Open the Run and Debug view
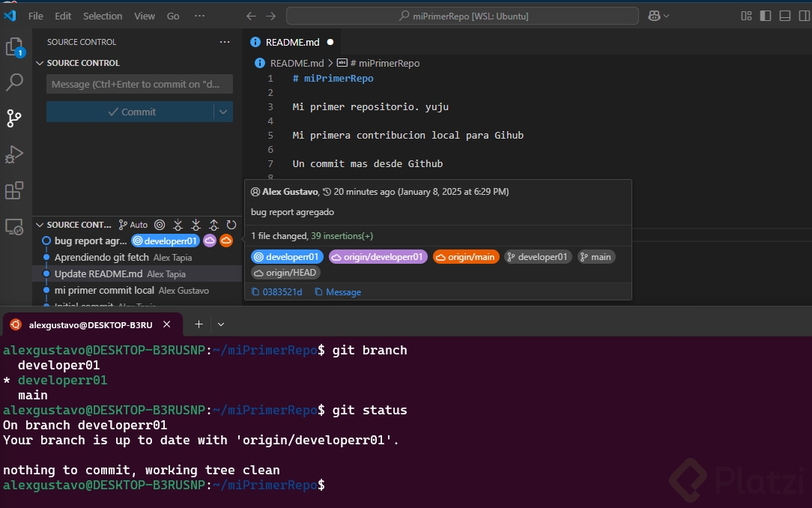 pyautogui.click(x=14, y=154)
